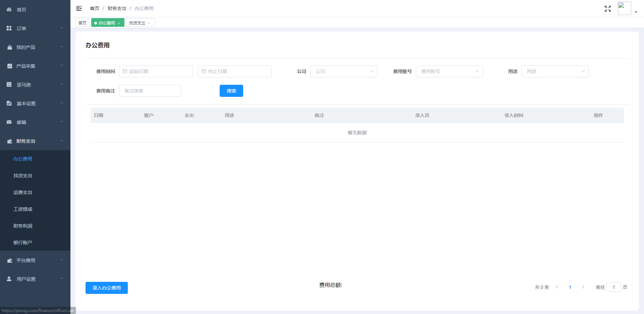Close the 找货支出 tab

[x=149, y=23]
